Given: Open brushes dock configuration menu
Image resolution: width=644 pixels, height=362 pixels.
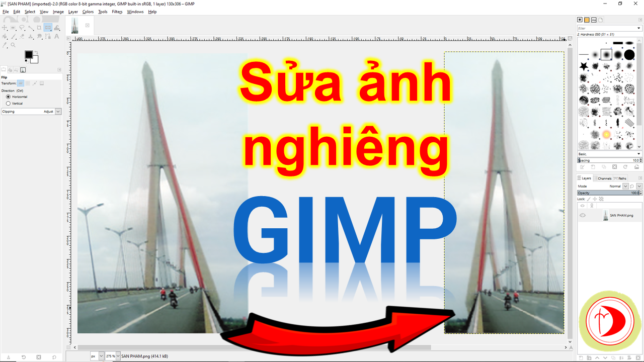Looking at the screenshot, I should (x=640, y=20).
